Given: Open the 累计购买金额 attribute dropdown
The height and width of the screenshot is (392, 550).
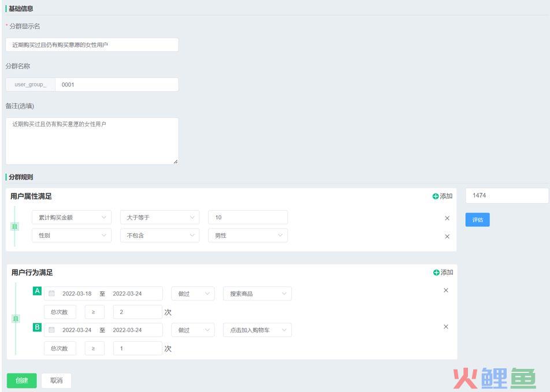Looking at the screenshot, I should [x=72, y=218].
